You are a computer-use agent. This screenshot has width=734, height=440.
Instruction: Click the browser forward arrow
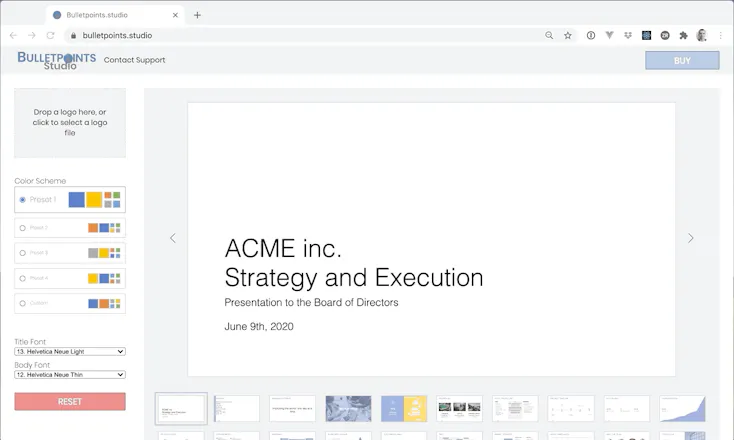point(31,36)
